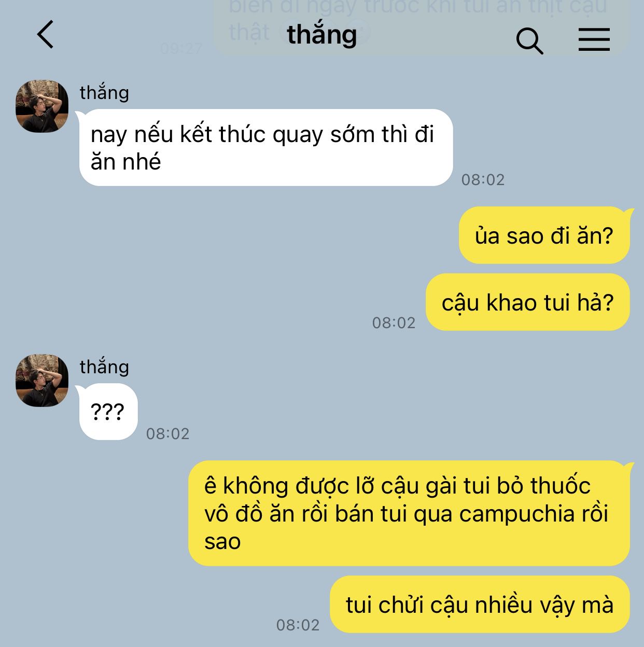This screenshot has width=644, height=647.
Task: Select the 'ủa sao đi ăn?' bubble
Action: [x=544, y=235]
